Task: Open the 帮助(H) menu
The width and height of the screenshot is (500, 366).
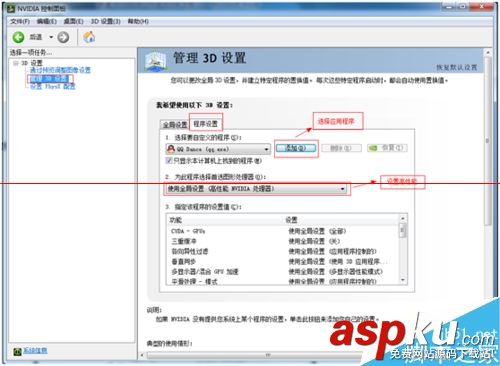Action: click(x=138, y=21)
